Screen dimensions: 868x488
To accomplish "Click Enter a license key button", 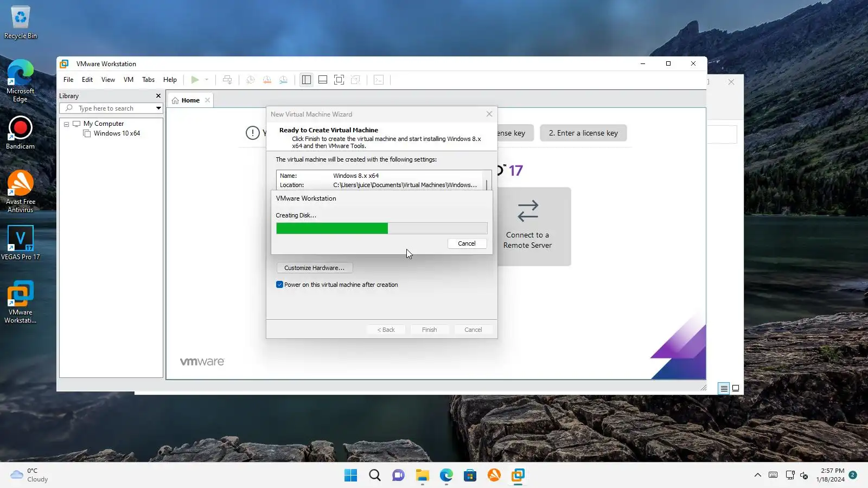I will point(583,133).
